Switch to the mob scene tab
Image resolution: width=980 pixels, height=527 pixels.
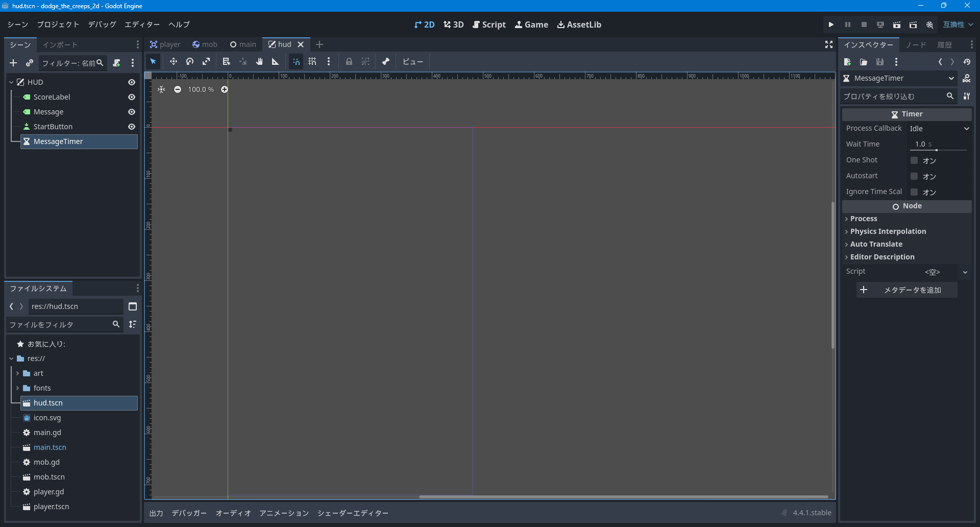(x=205, y=44)
